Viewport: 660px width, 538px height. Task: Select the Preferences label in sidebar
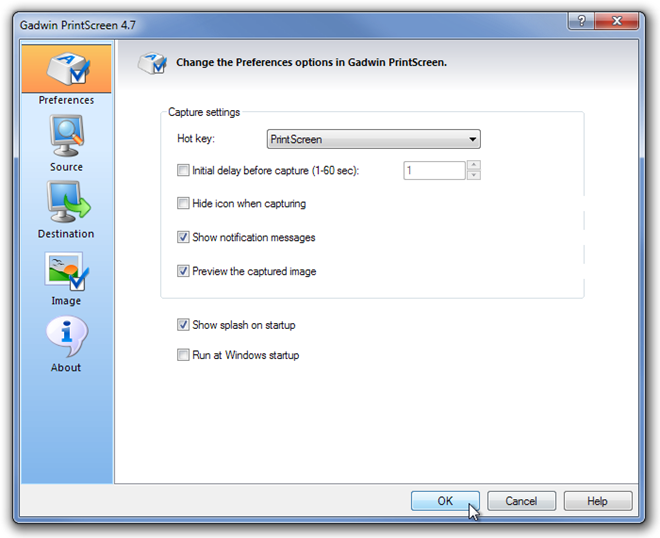(67, 100)
